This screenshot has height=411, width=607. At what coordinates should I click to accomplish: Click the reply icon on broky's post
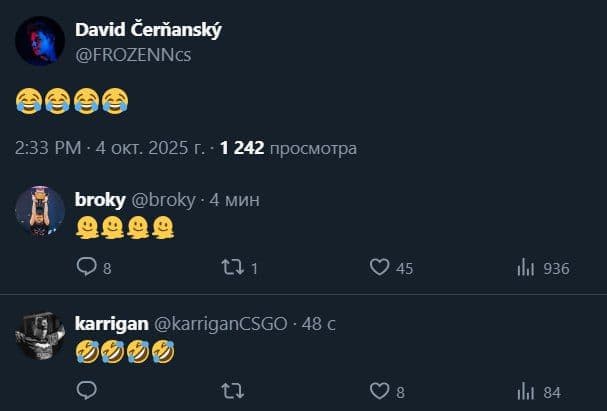point(87,267)
